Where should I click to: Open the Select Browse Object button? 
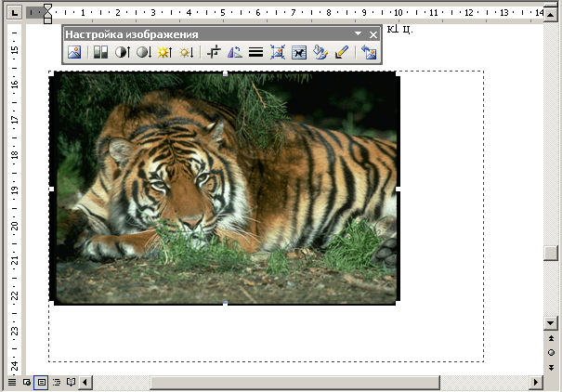point(551,353)
